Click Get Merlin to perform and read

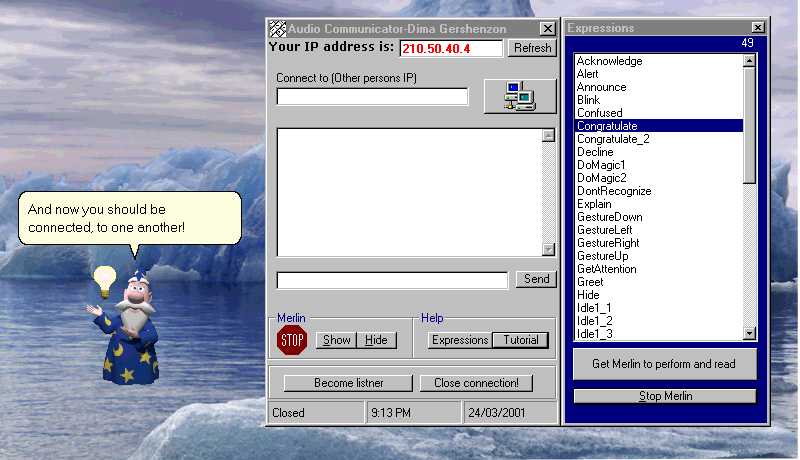click(664, 364)
